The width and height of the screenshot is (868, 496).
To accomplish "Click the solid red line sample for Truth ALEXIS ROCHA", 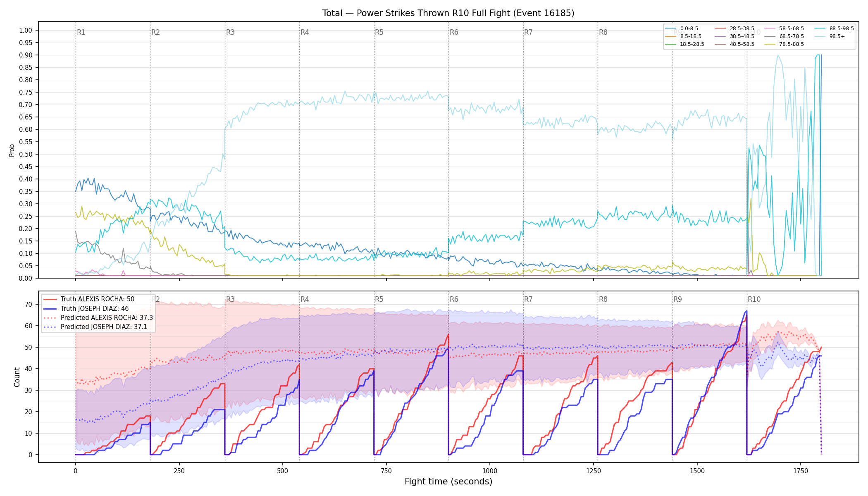I will (50, 299).
